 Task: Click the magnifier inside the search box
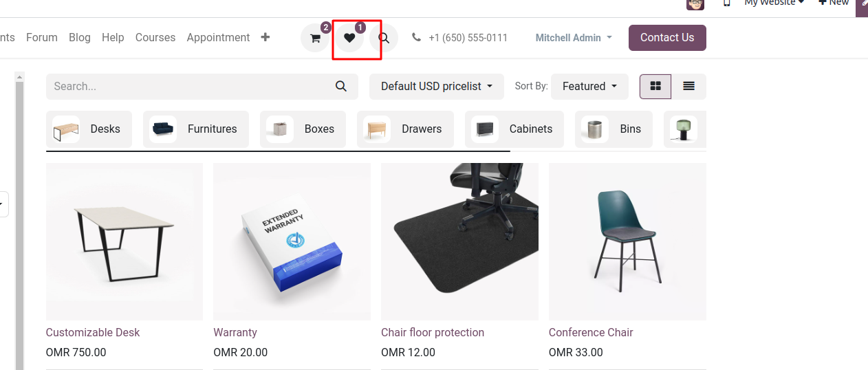click(341, 86)
